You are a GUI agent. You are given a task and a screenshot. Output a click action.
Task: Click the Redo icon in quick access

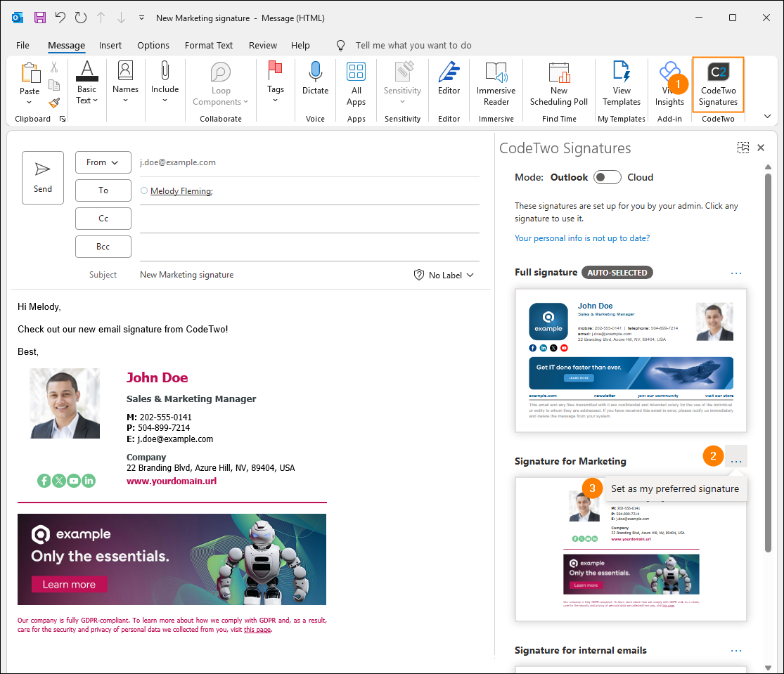tap(80, 18)
